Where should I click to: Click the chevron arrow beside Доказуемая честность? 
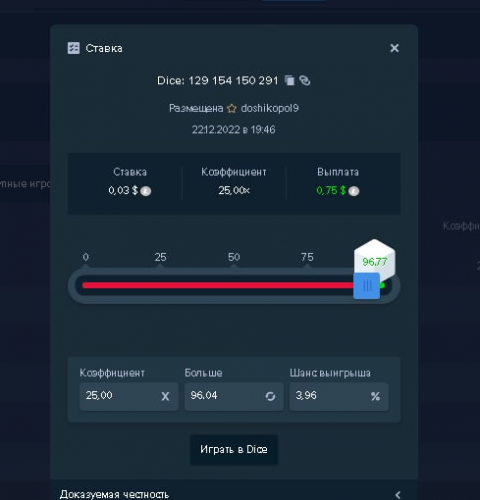coord(397,494)
